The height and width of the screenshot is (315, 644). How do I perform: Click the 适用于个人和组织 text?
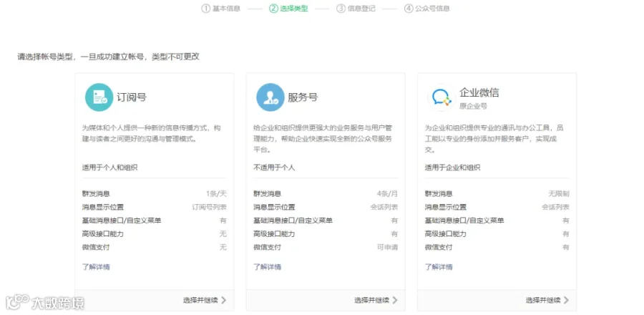coord(109,168)
